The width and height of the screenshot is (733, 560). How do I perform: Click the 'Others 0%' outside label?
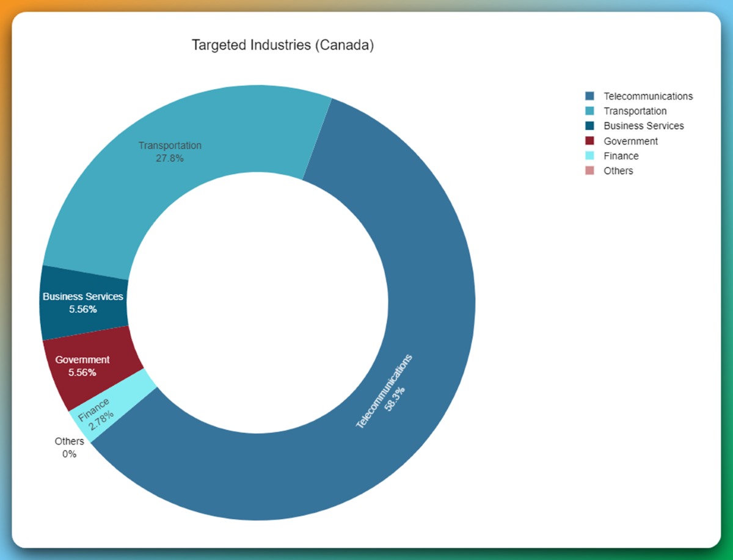tap(69, 448)
